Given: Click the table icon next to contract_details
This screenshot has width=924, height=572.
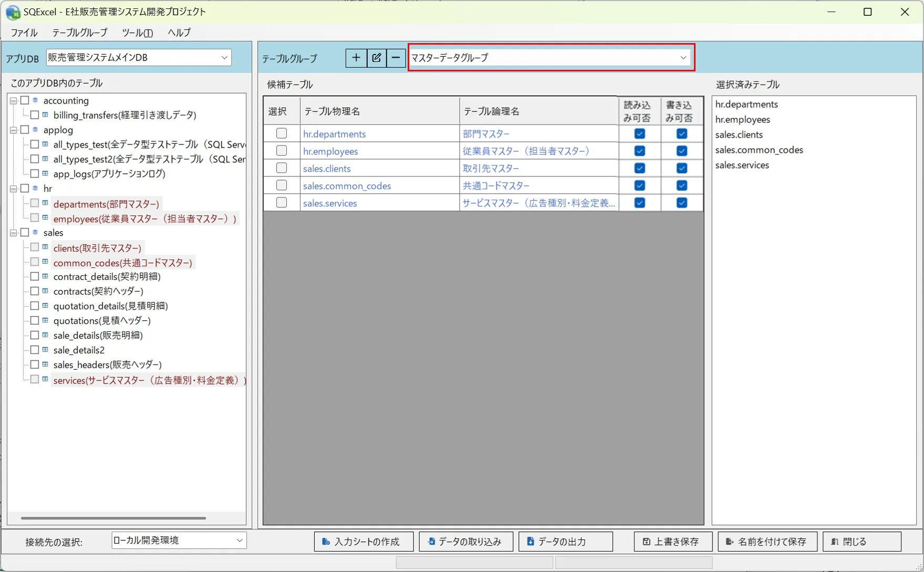Looking at the screenshot, I should click(46, 276).
